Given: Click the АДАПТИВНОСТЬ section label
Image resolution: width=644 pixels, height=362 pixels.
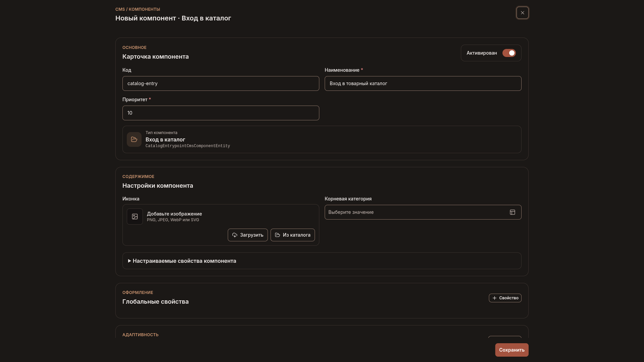Looking at the screenshot, I should tap(140, 335).
